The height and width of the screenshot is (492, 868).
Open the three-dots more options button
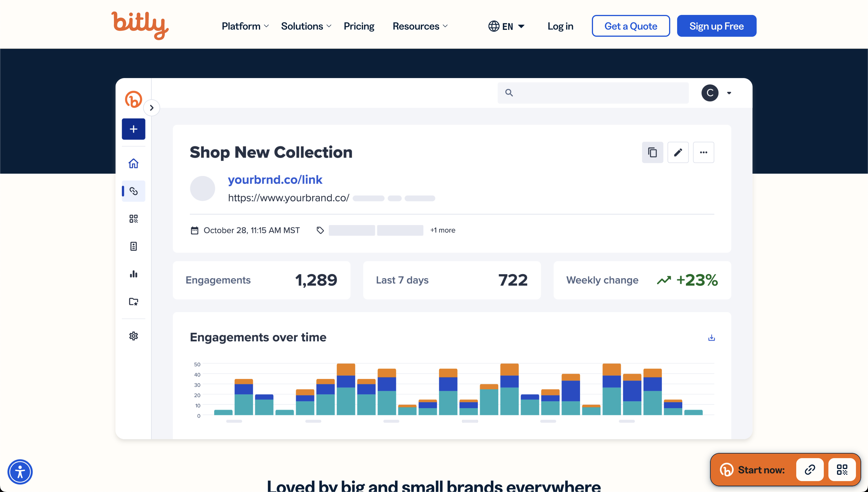(703, 152)
